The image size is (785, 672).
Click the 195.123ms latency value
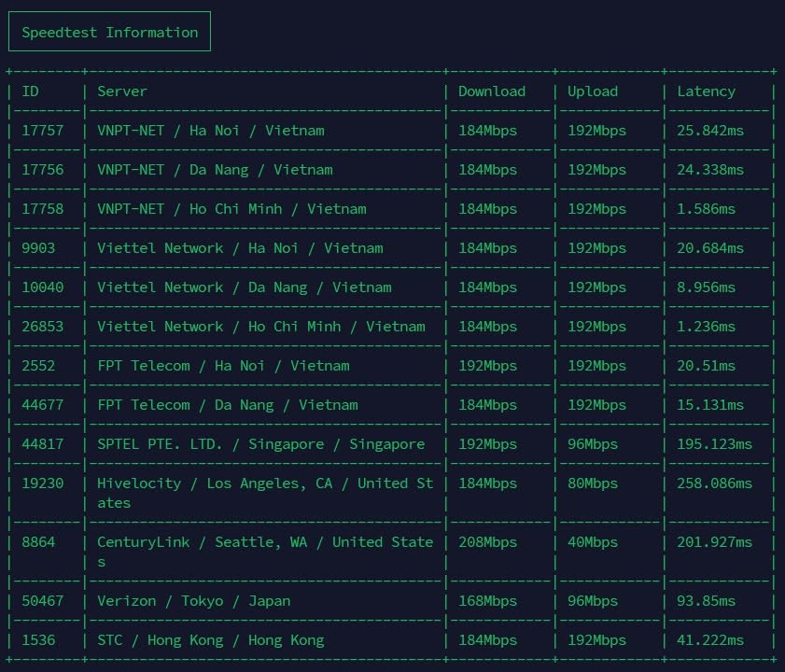pyautogui.click(x=714, y=444)
